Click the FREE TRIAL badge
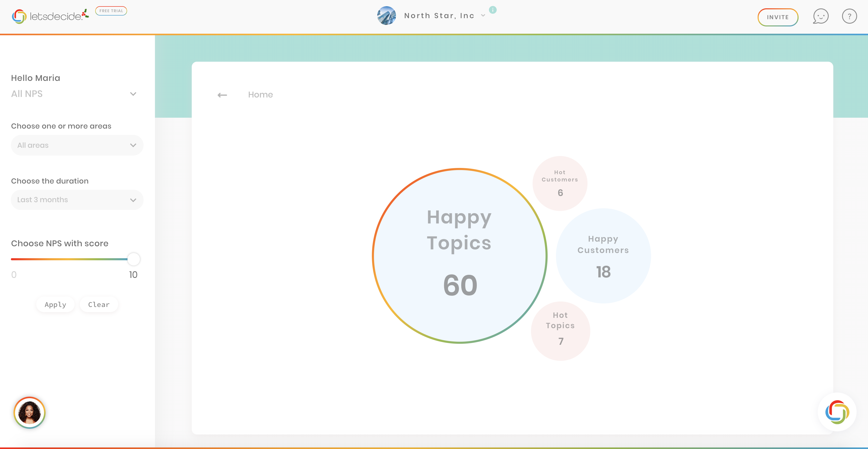 tap(111, 11)
